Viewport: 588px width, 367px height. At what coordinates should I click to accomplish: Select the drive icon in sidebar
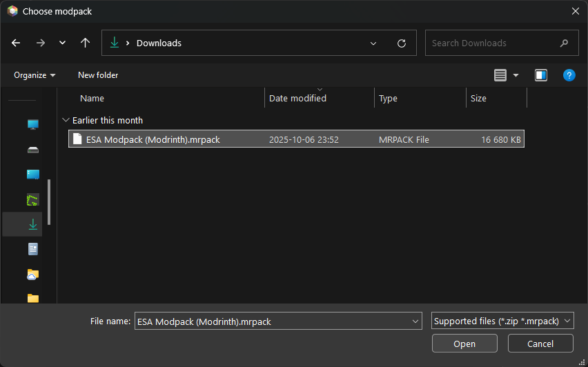coord(32,150)
